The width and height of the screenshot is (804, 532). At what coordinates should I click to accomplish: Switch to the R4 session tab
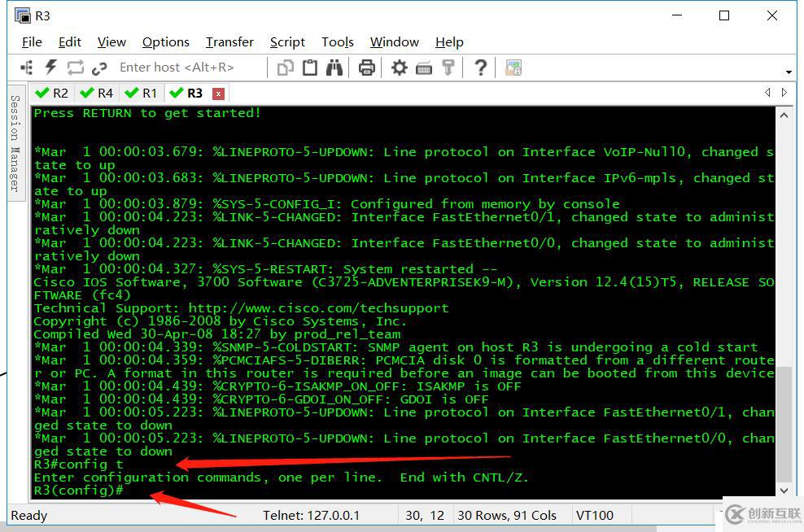(x=96, y=94)
